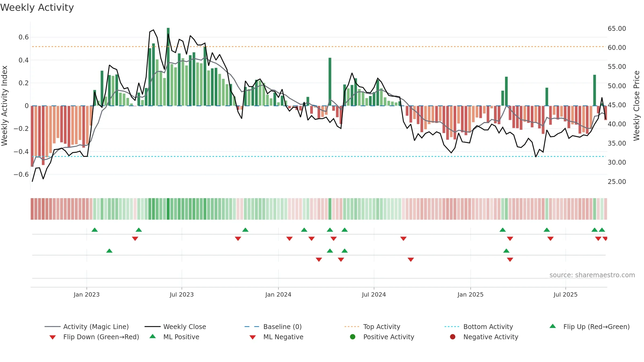Screen dimensions: 644x362
Task: Click the lone ML Positive triangle in February 2023
Action: pyautogui.click(x=109, y=251)
